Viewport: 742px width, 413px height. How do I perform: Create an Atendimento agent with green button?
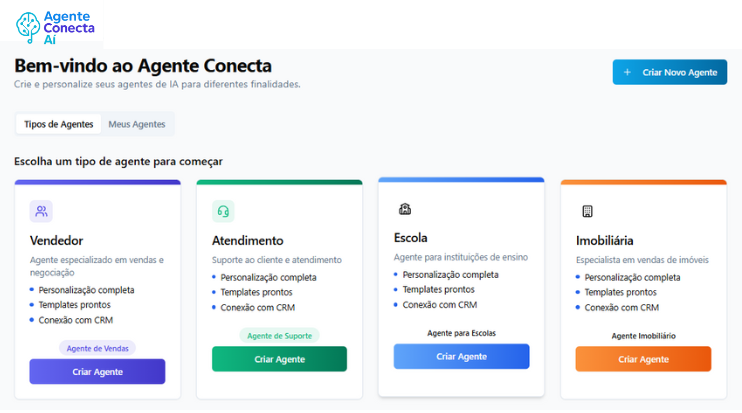tap(279, 359)
